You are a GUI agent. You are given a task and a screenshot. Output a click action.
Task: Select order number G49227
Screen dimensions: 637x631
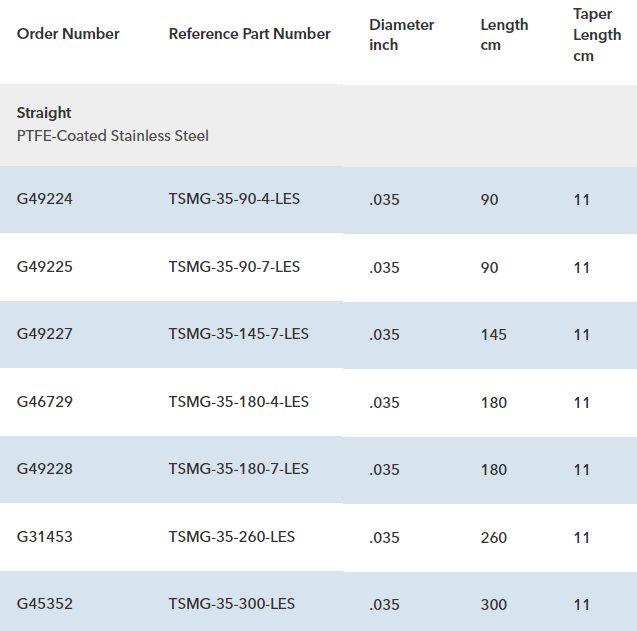(45, 334)
